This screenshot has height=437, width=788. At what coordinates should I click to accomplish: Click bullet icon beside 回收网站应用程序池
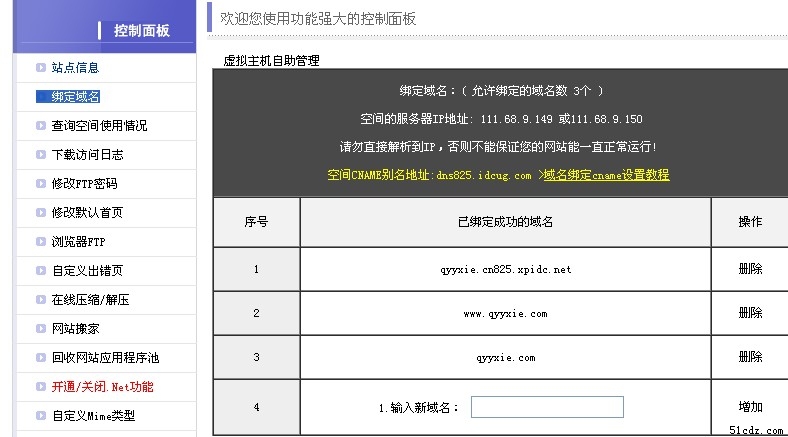(41, 358)
